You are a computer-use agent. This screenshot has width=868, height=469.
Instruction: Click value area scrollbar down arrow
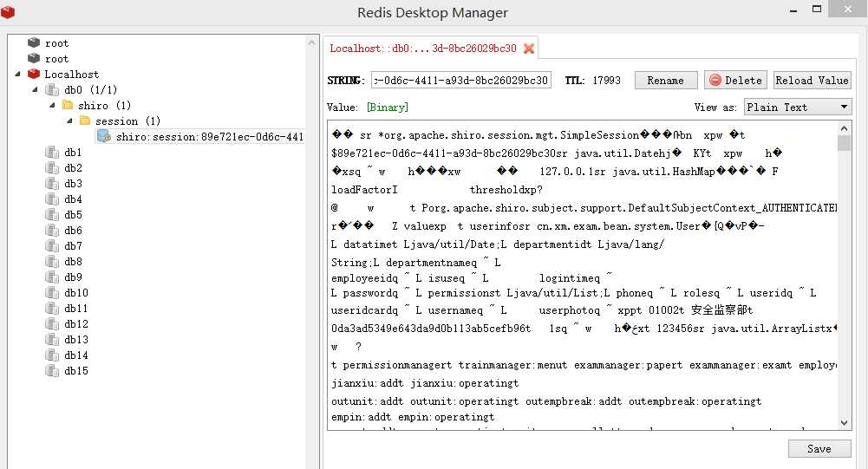[x=845, y=423]
